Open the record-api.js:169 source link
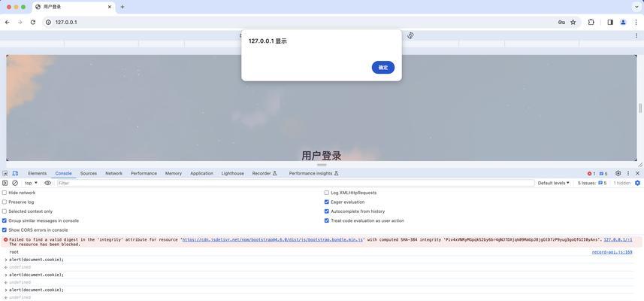644x301 pixels. pos(612,252)
